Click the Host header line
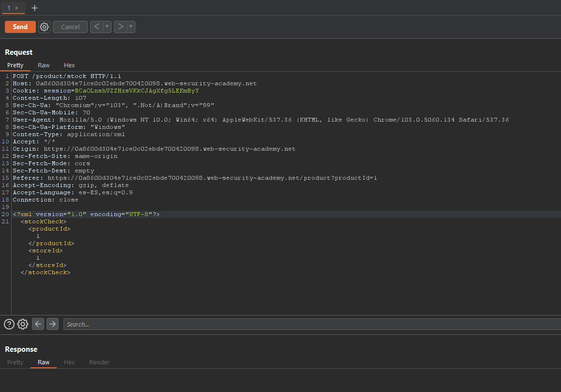561x392 pixels. [134, 83]
